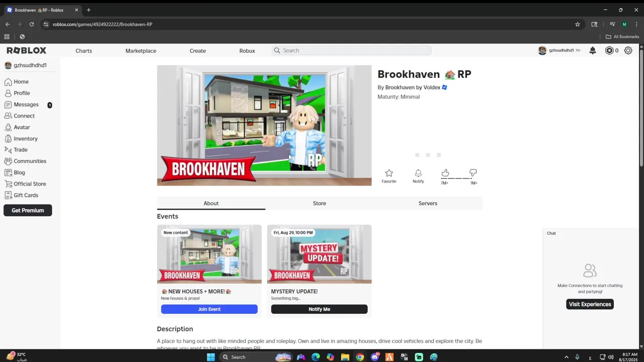Open volume control in system tray

pos(611,357)
